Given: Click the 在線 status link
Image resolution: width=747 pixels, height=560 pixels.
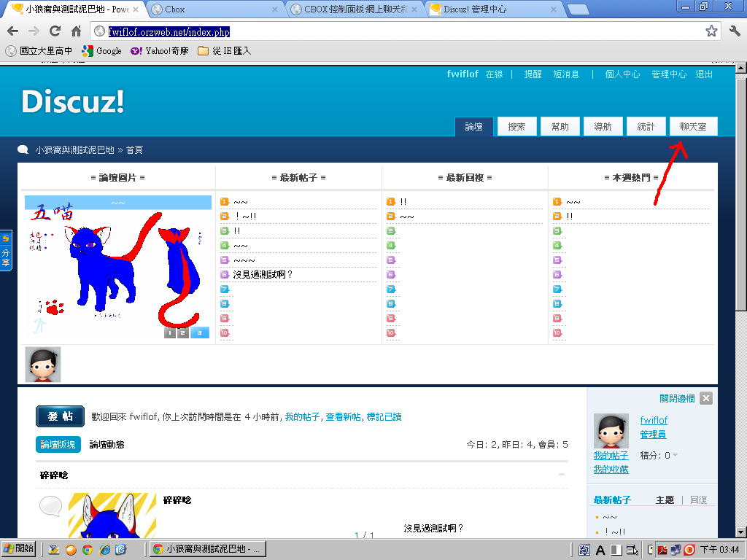Looking at the screenshot, I should (x=495, y=74).
